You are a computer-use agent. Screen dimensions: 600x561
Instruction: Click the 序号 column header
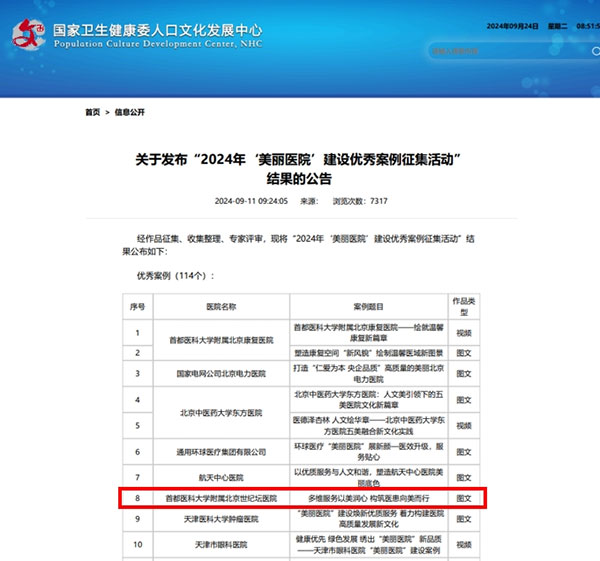[x=137, y=307]
